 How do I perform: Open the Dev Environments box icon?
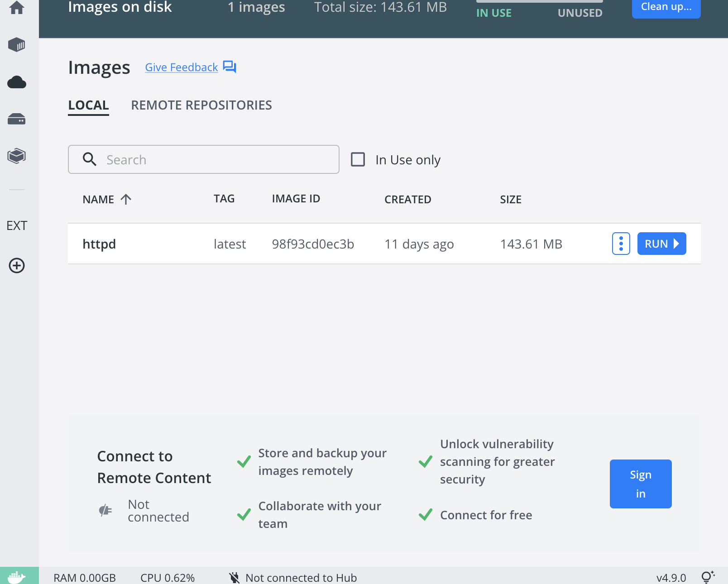point(17,156)
